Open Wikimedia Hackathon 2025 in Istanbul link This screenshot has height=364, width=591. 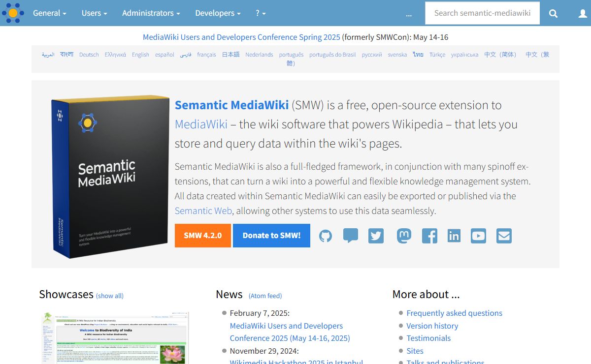[296, 361]
